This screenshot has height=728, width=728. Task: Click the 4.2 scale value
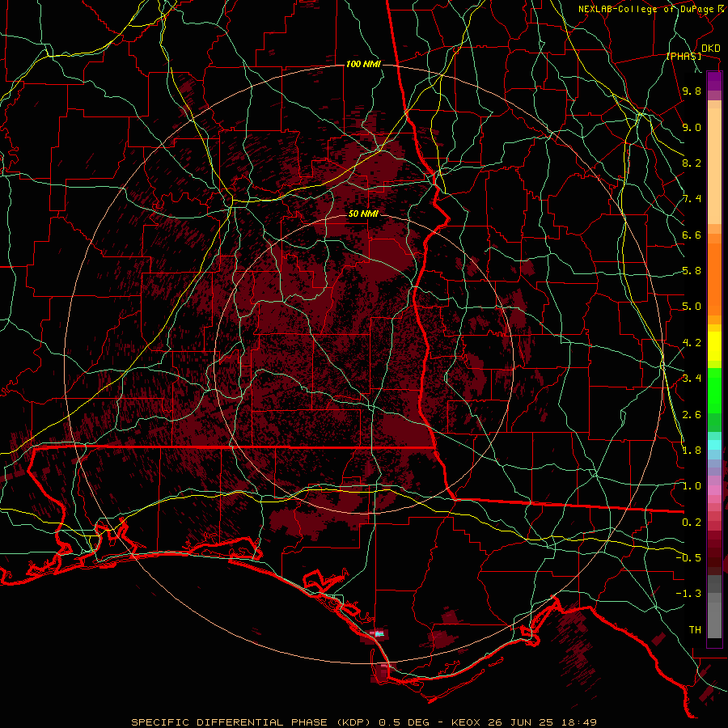click(692, 343)
